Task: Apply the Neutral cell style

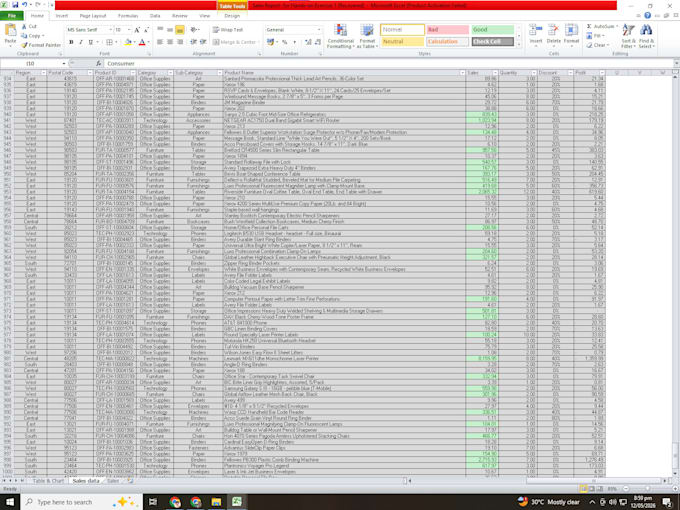Action: point(402,42)
